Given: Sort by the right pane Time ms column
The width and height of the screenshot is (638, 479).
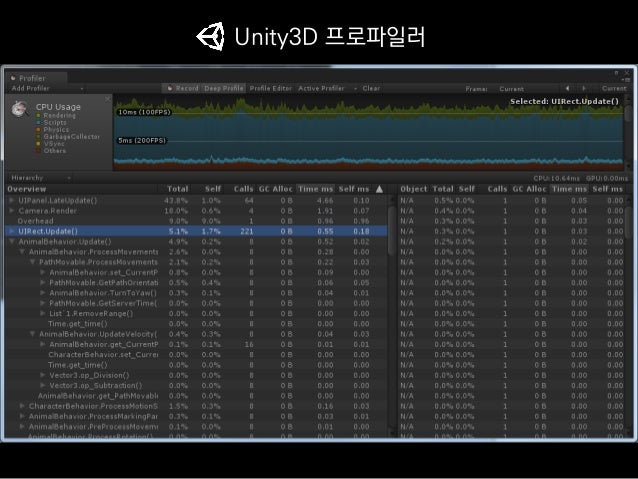Looking at the screenshot, I should pos(569,189).
